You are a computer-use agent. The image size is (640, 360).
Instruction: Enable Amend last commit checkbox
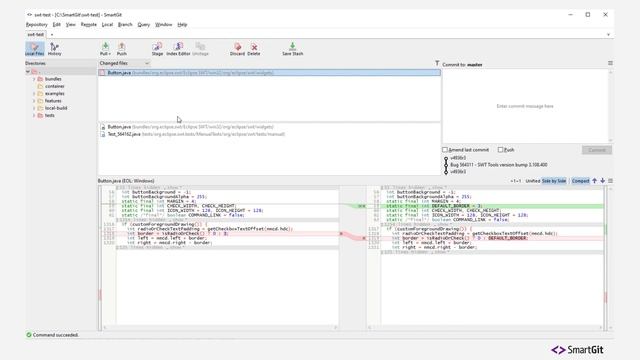click(445, 150)
